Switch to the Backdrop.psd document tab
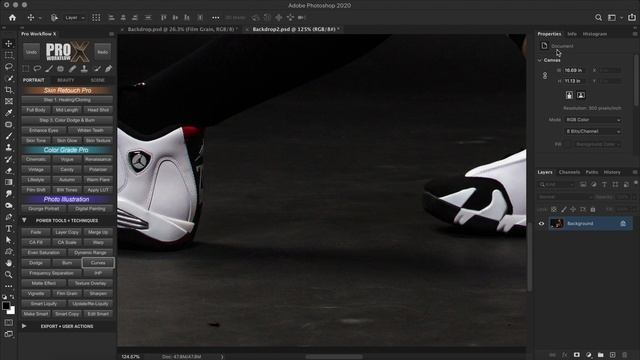Viewport: 640px width, 360px height. pos(181,29)
